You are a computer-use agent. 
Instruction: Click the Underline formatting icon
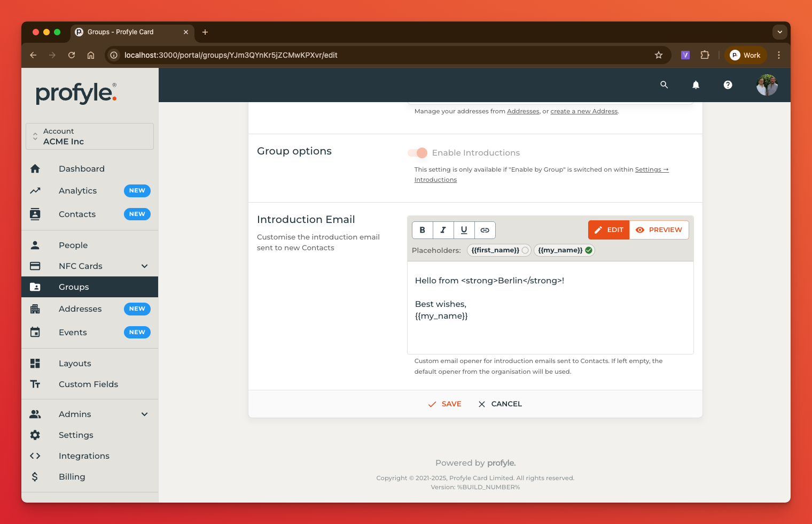pyautogui.click(x=464, y=230)
